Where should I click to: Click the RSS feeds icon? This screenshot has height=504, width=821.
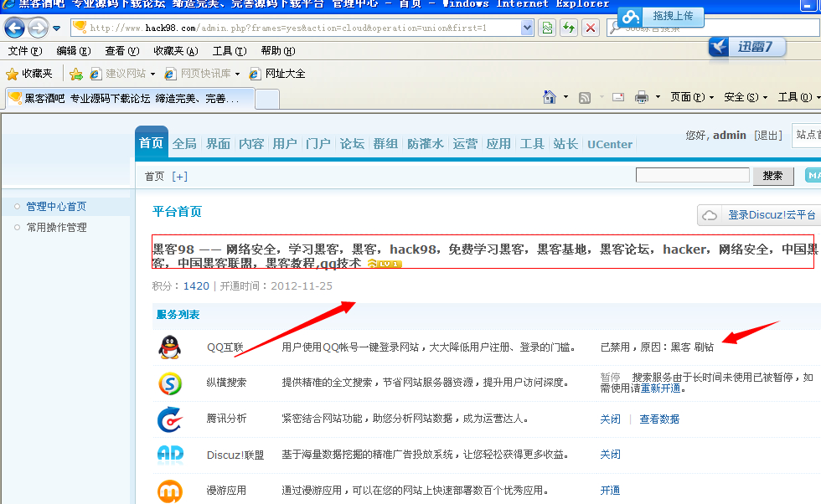585,97
